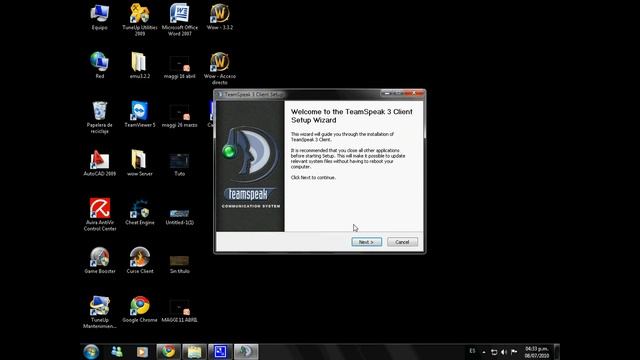Image resolution: width=640 pixels, height=360 pixels.
Task: Select the Google Chrome desktop icon
Action: point(140,309)
